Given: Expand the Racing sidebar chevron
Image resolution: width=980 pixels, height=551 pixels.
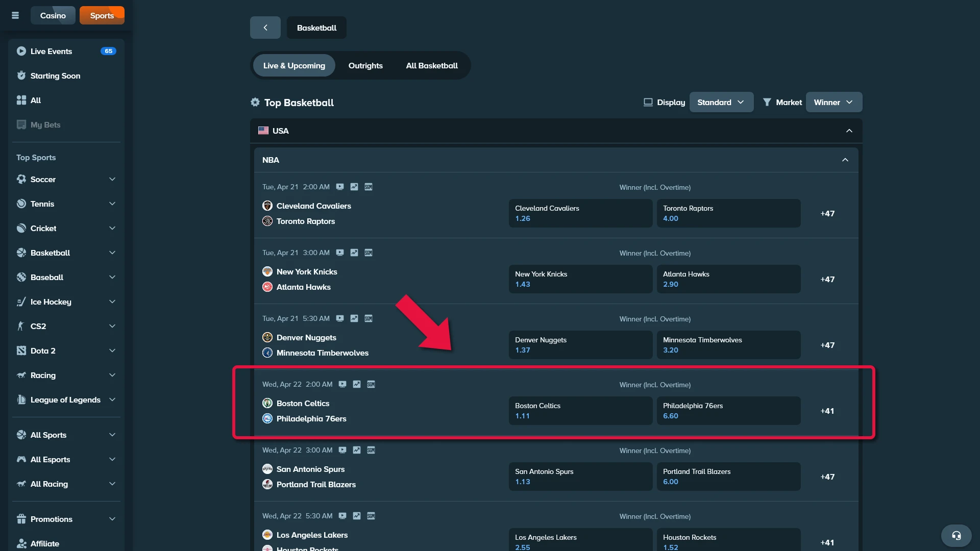Looking at the screenshot, I should click(112, 375).
